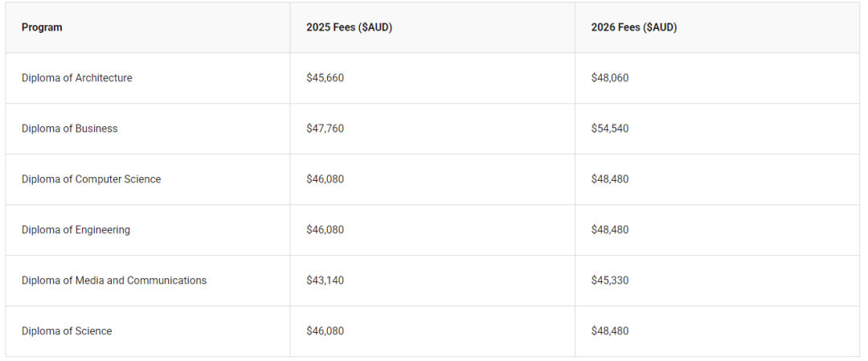This screenshot has height=361, width=868.
Task: Click Diploma of Science 2026 fee
Action: pos(610,331)
